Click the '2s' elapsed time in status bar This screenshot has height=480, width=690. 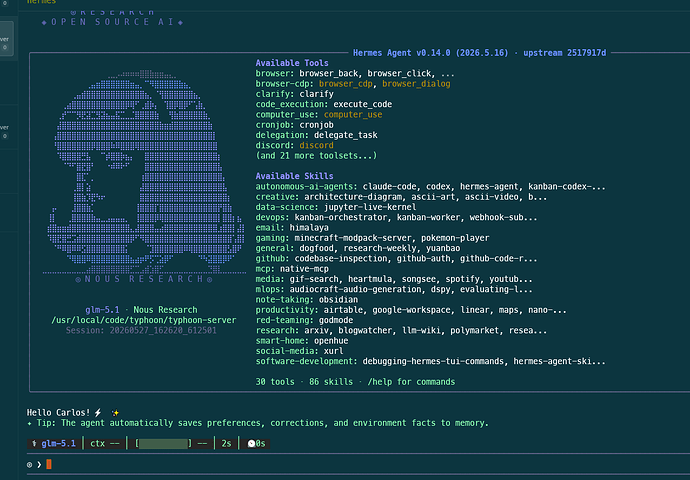[226, 443]
